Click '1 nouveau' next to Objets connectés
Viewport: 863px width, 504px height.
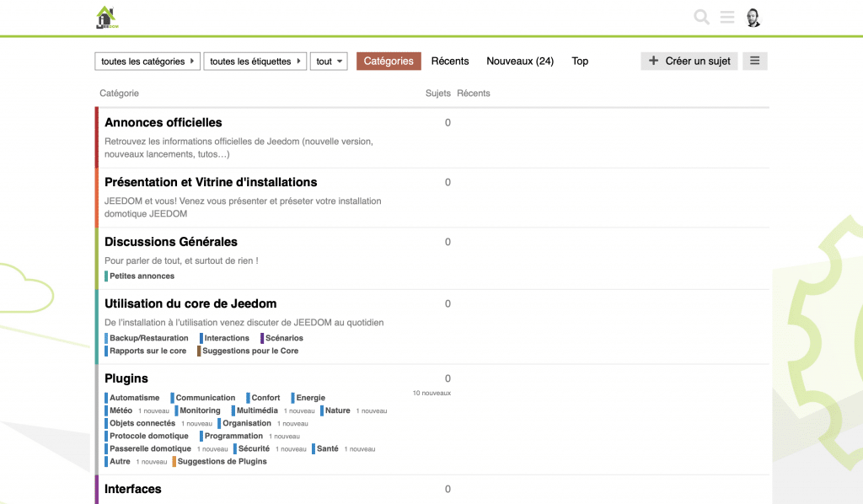coord(197,424)
